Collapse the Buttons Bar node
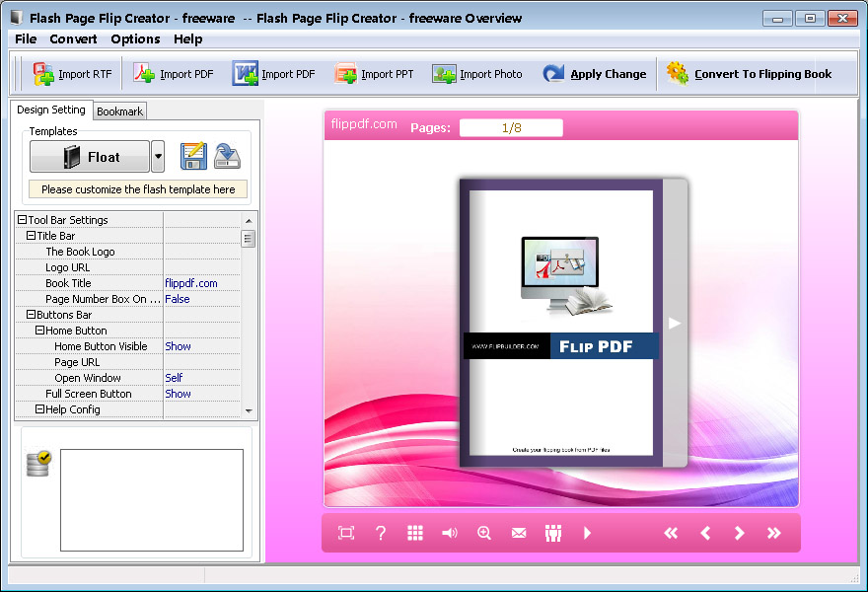This screenshot has height=592, width=868. (31, 315)
